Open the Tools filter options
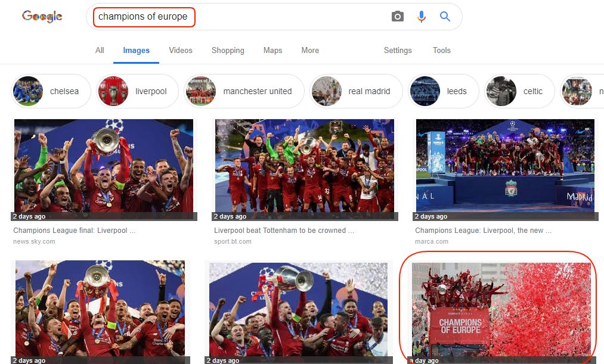This screenshot has width=604, height=364. [441, 51]
